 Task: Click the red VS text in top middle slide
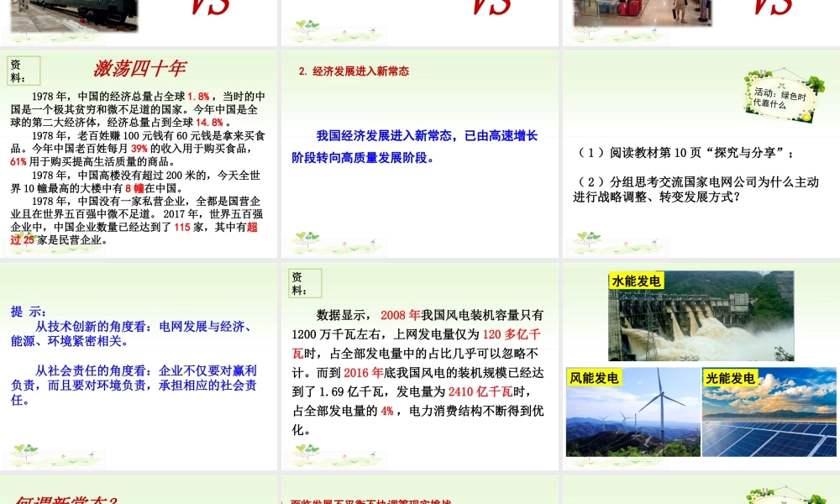[491, 8]
